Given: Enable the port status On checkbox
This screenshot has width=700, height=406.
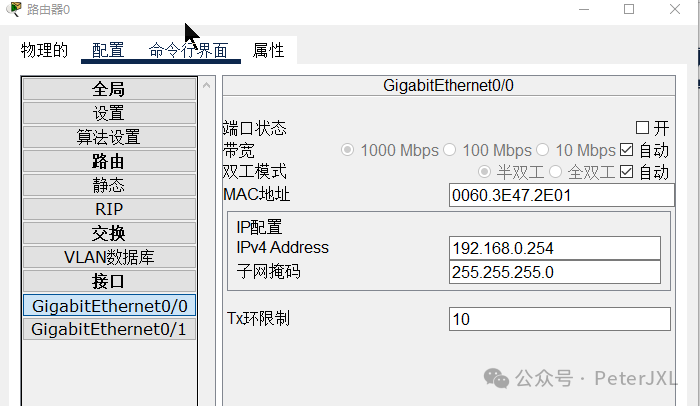Looking at the screenshot, I should tap(643, 128).
